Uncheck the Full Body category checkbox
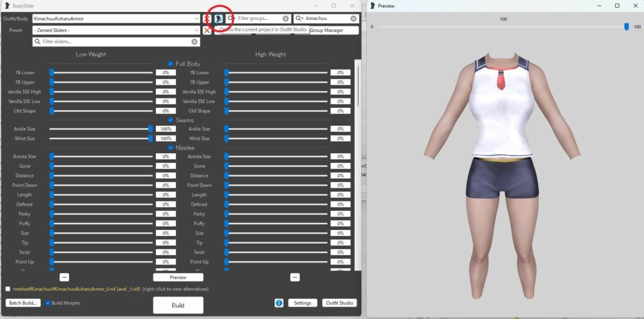The height and width of the screenshot is (319, 644). (x=170, y=64)
